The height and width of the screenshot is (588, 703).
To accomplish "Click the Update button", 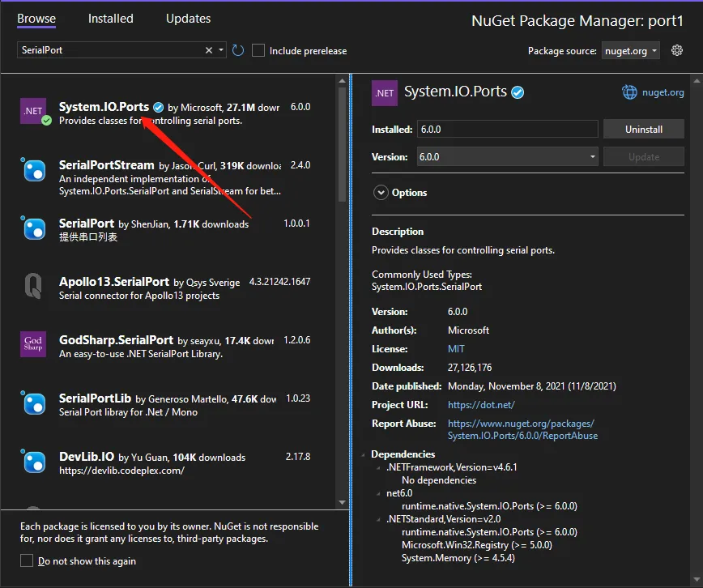I will click(x=643, y=156).
